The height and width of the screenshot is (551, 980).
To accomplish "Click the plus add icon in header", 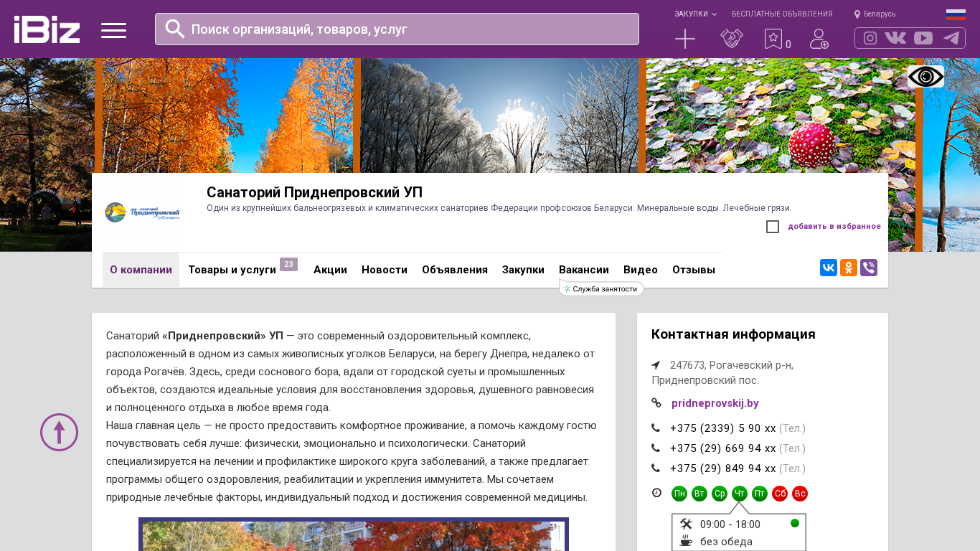I will [x=685, y=39].
